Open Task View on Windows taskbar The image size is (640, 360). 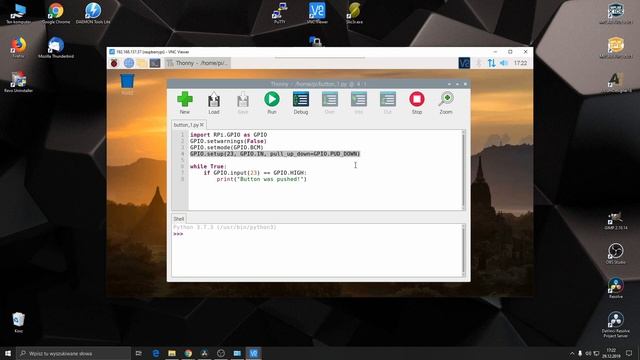click(139, 353)
